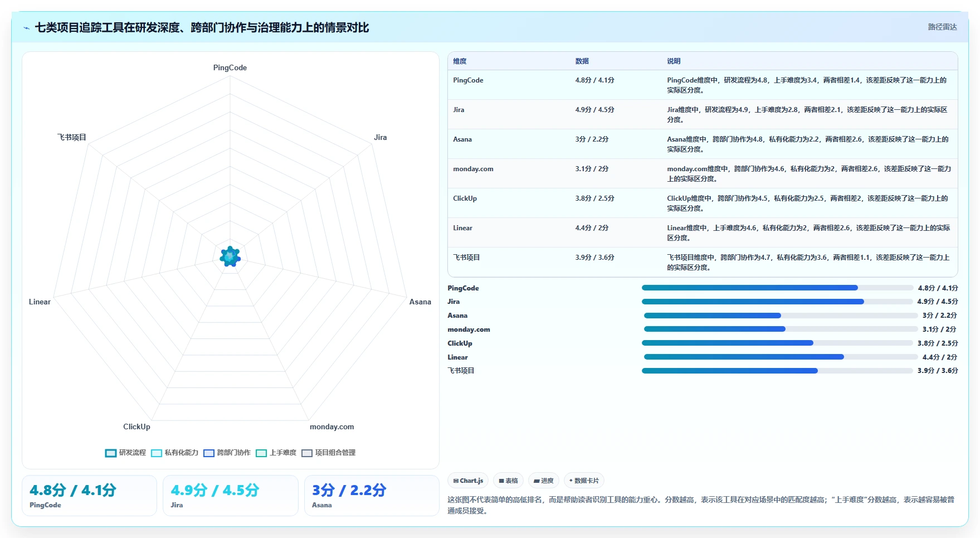Image resolution: width=980 pixels, height=538 pixels.
Task: Toggle the 跨部门协作 legend dataset
Action: [227, 453]
